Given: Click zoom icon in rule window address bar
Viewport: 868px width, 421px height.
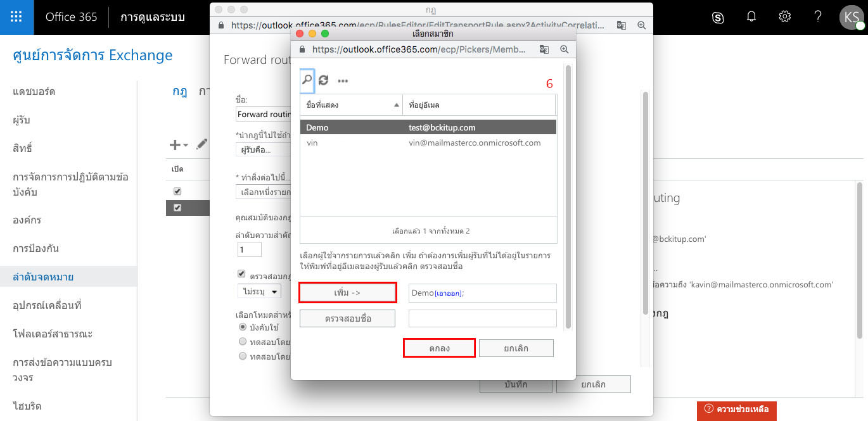Looking at the screenshot, I should (x=641, y=25).
